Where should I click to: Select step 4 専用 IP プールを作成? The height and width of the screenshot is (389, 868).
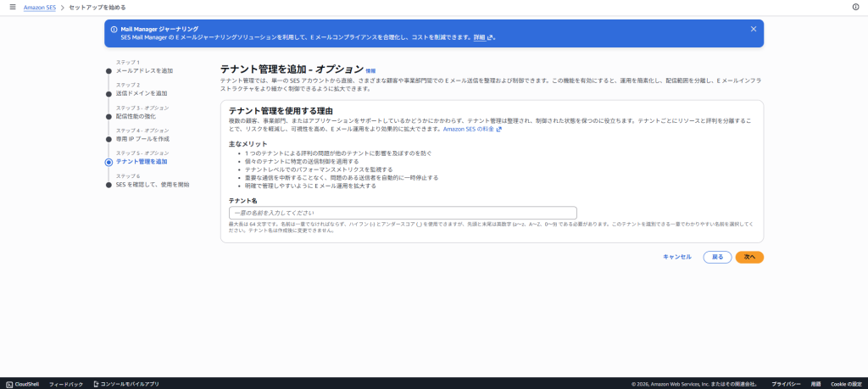(x=142, y=138)
